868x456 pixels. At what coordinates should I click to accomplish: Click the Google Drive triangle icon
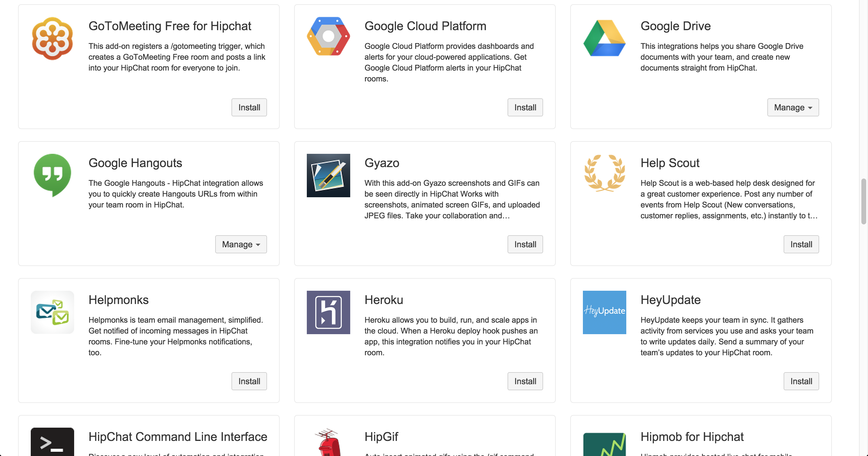(x=604, y=38)
